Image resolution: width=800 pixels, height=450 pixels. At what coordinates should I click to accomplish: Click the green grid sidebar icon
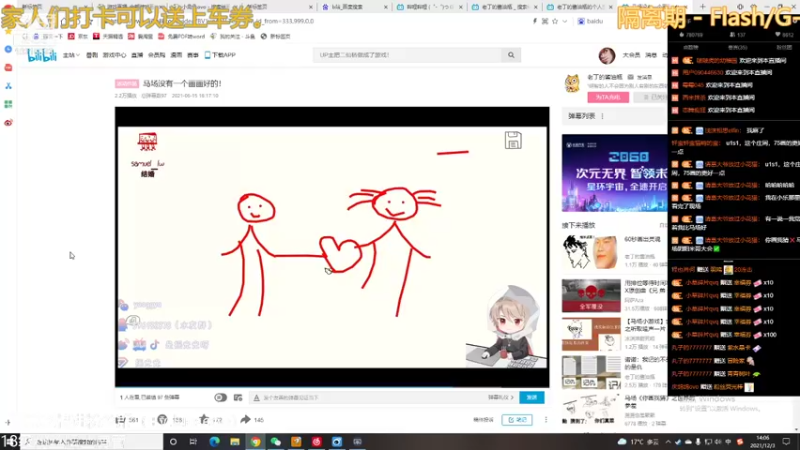point(8,104)
